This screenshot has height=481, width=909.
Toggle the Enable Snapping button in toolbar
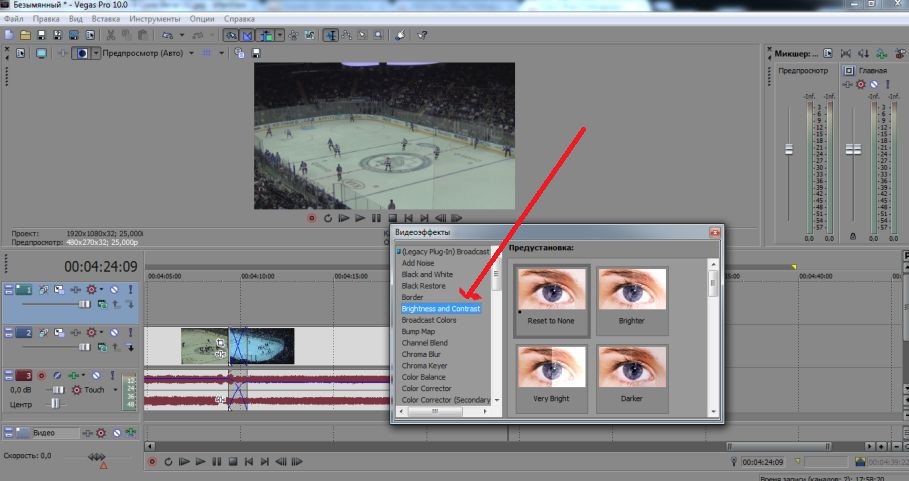point(231,35)
